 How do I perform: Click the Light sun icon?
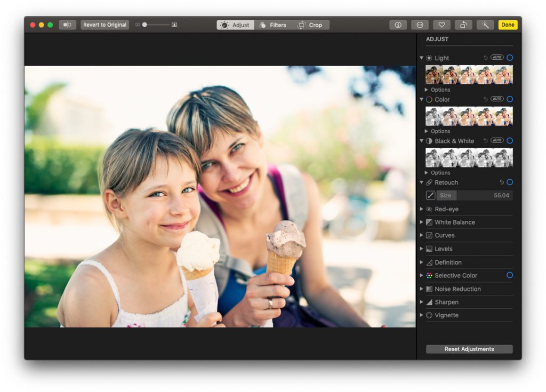pyautogui.click(x=429, y=58)
